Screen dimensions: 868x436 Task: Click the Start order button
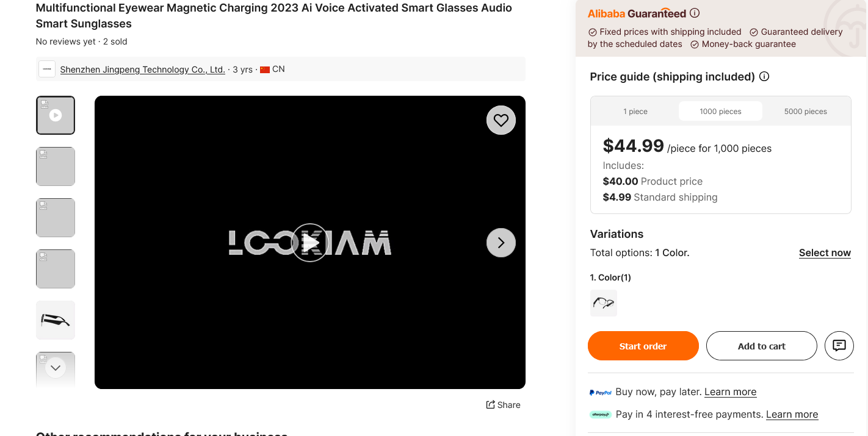tap(643, 346)
